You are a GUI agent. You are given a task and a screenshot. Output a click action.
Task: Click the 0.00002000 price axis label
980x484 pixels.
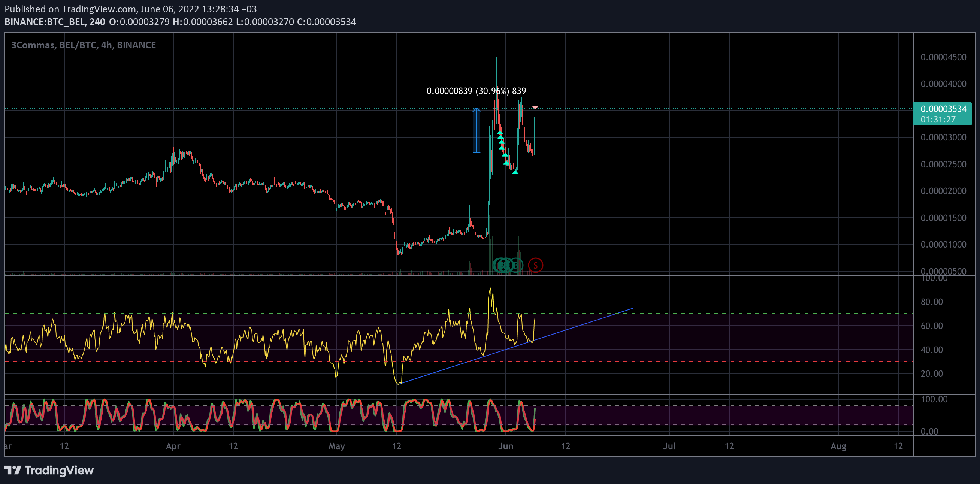click(943, 191)
